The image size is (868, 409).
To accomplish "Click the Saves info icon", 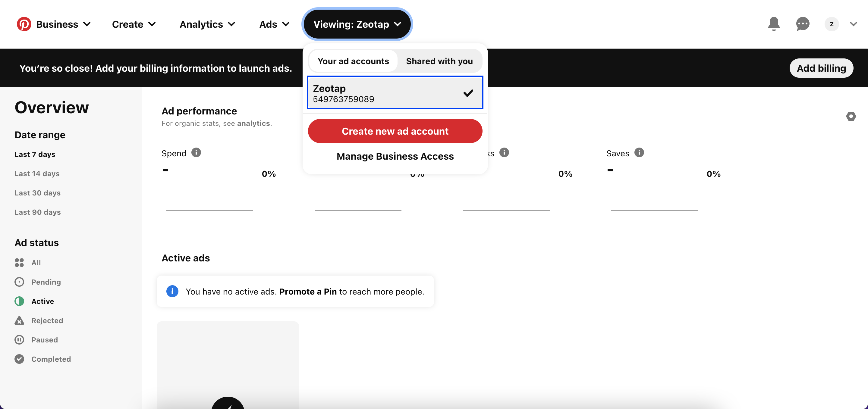I will pos(639,153).
